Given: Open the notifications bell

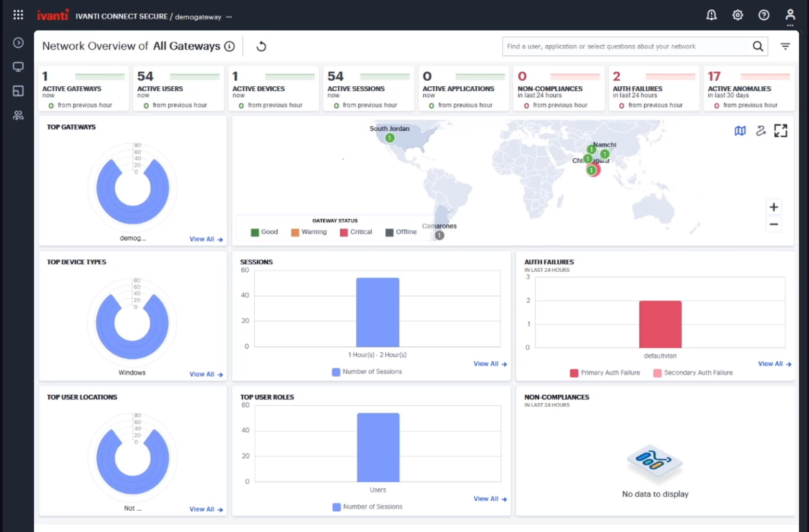Looking at the screenshot, I should pyautogui.click(x=711, y=15).
